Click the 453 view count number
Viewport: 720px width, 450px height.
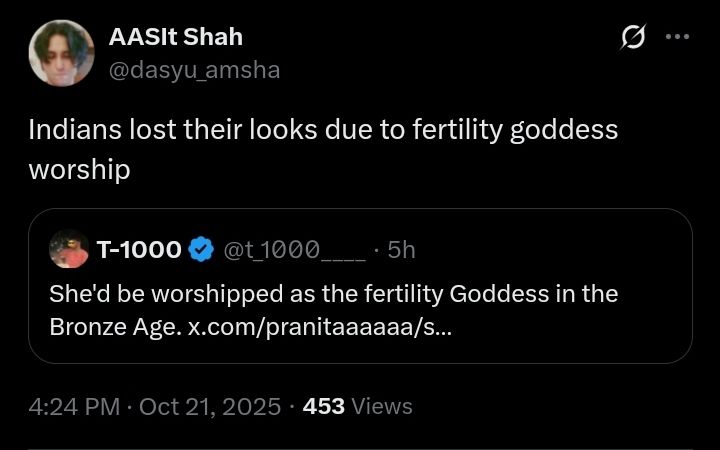click(x=323, y=406)
